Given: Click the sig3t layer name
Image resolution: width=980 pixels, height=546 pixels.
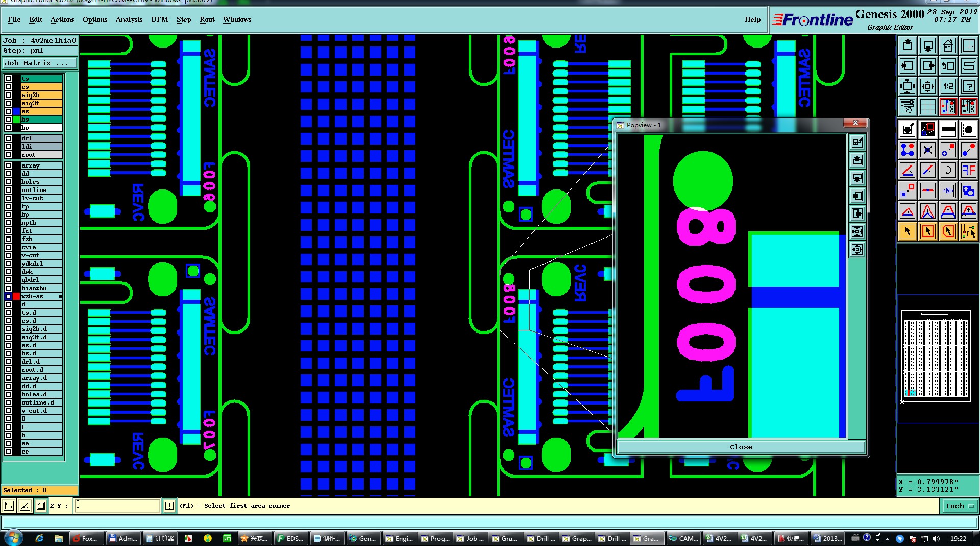Looking at the screenshot, I should 41,103.
